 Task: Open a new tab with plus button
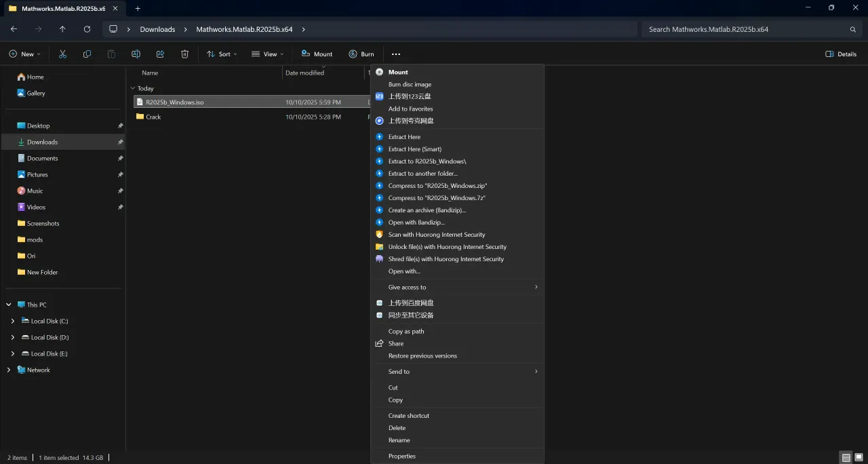point(138,8)
